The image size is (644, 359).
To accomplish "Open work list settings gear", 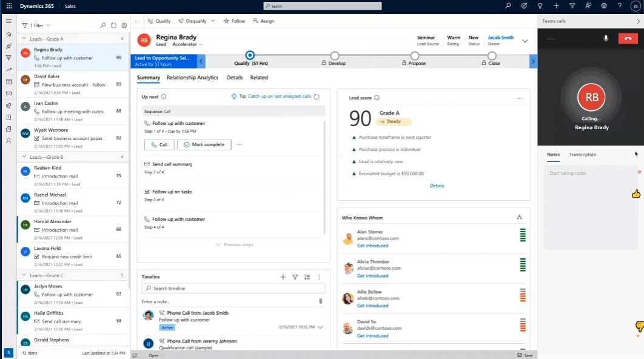I will pyautogui.click(x=124, y=25).
